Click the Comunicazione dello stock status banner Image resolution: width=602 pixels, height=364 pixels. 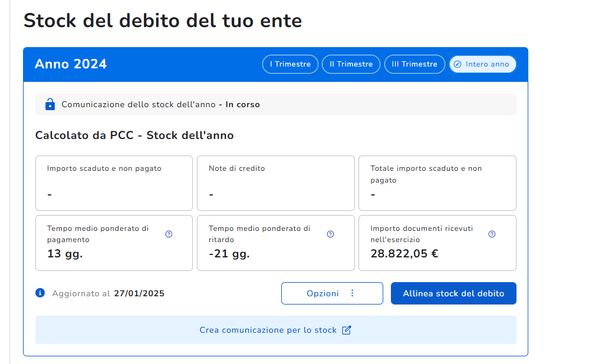coord(275,104)
